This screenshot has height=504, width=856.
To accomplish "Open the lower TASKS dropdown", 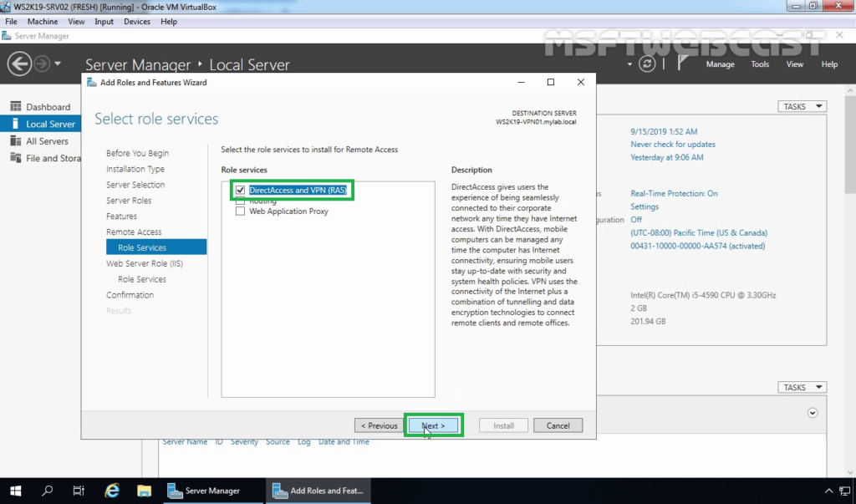I will point(802,387).
